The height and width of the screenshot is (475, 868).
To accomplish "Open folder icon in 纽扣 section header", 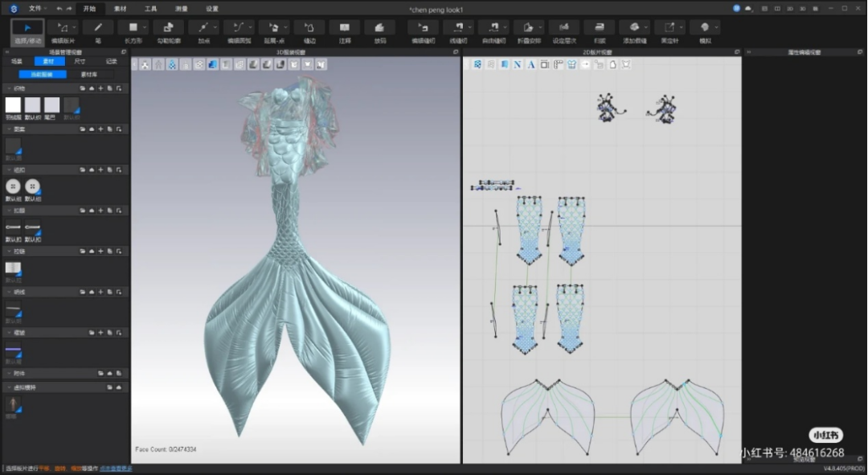I will click(x=83, y=170).
